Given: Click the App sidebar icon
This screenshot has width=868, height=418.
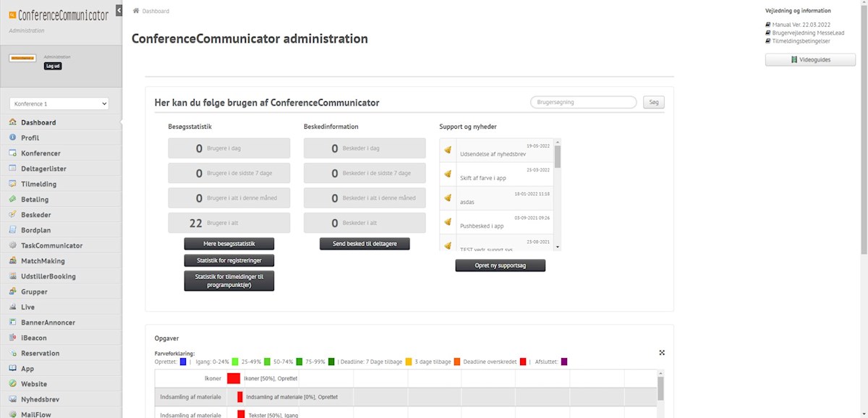Looking at the screenshot, I should pos(13,368).
